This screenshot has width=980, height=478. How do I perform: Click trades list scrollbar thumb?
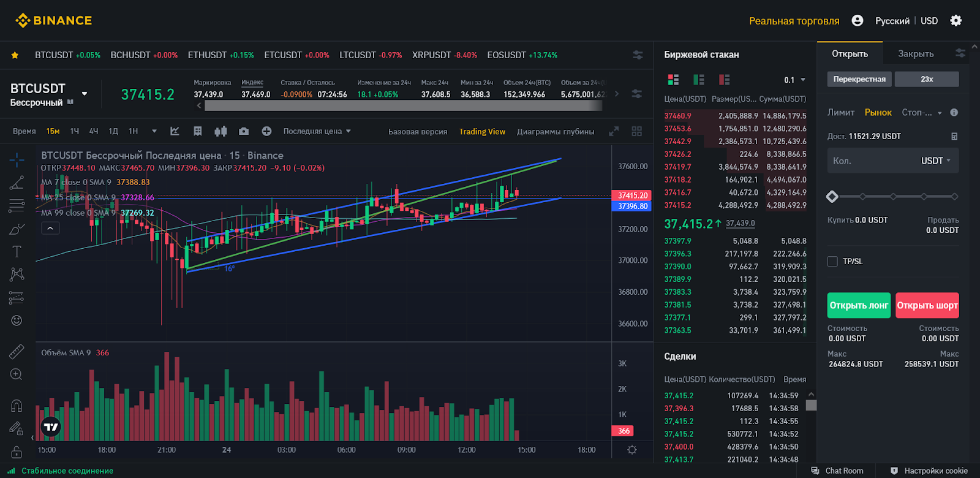click(x=811, y=405)
